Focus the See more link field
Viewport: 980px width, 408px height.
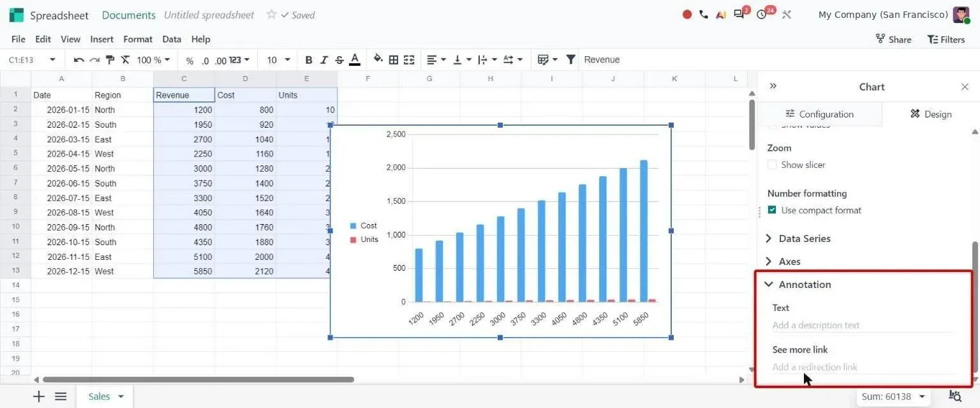(863, 367)
